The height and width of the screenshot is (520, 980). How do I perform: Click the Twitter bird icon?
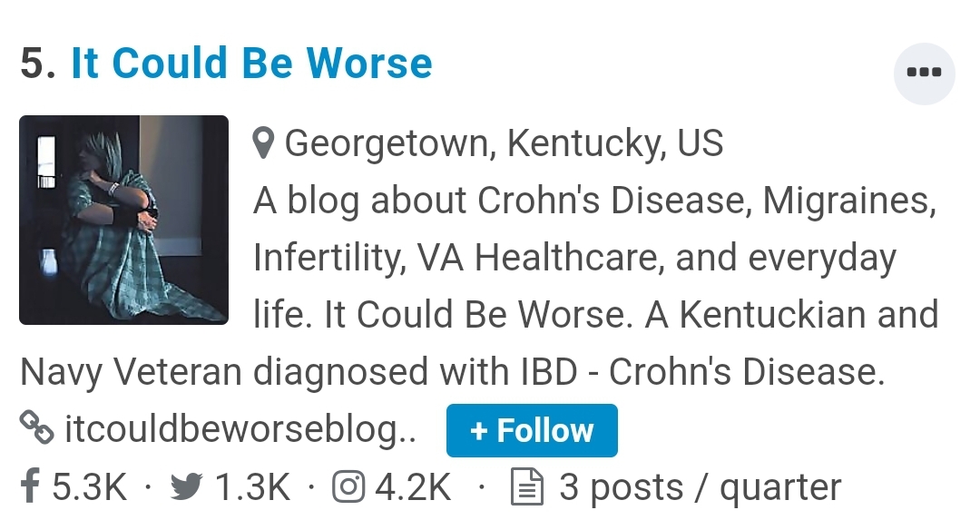(186, 487)
